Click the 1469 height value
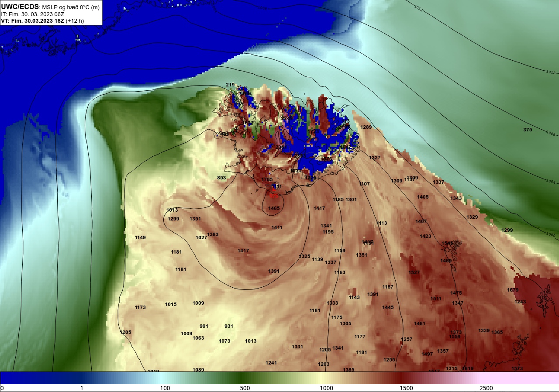Image resolution: width=559 pixels, height=392 pixels. tap(446, 261)
